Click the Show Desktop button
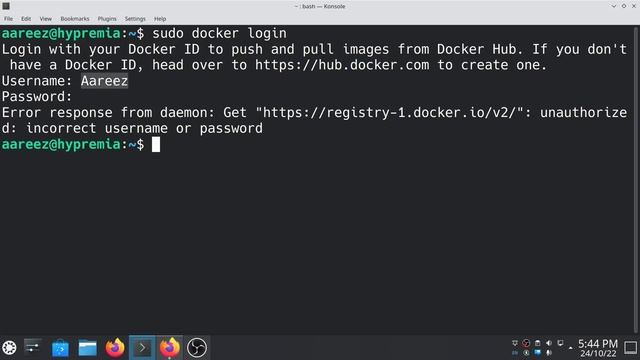Screen dimensions: 640x360 click(631, 348)
